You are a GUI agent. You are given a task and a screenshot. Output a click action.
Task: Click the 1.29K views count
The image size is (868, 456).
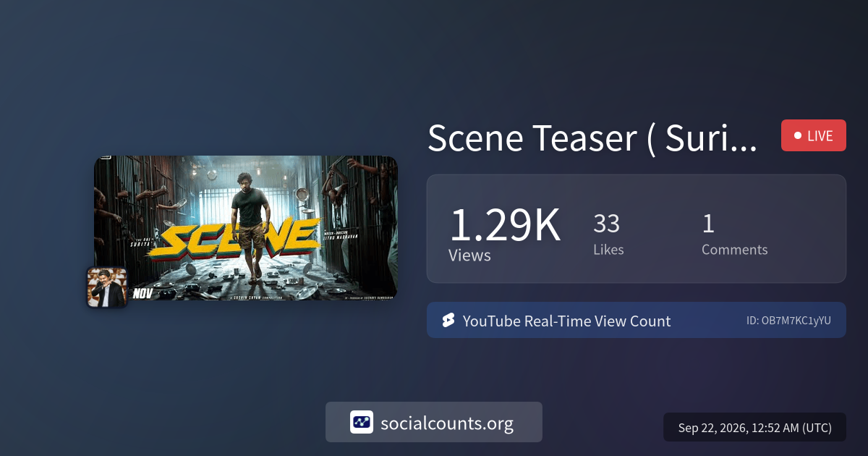pyautogui.click(x=505, y=225)
